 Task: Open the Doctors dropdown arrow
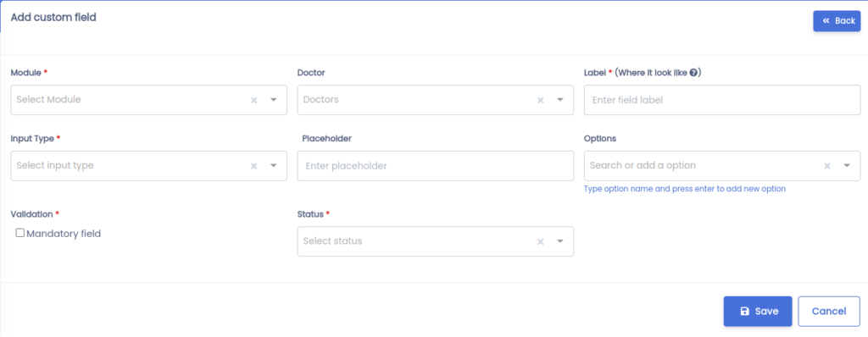560,100
